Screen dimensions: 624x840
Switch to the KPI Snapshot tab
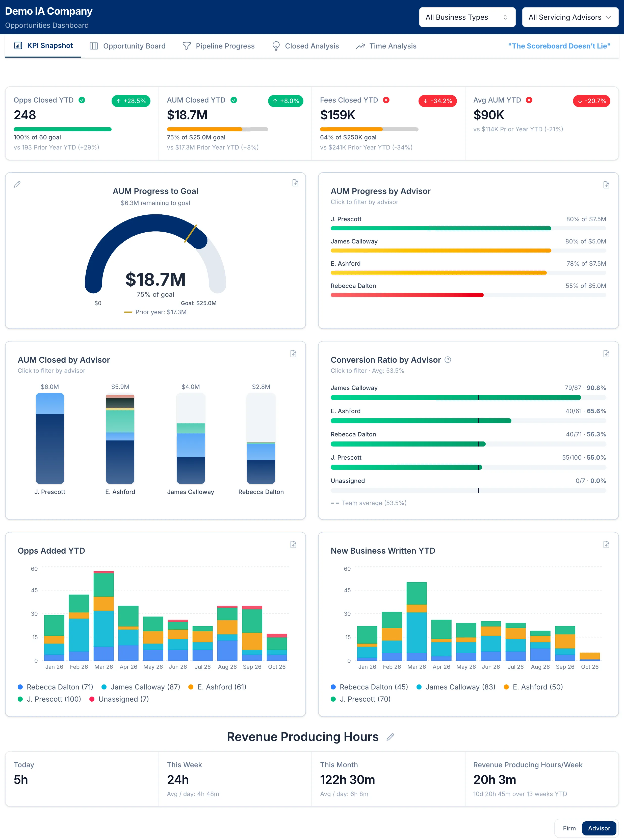(43, 46)
